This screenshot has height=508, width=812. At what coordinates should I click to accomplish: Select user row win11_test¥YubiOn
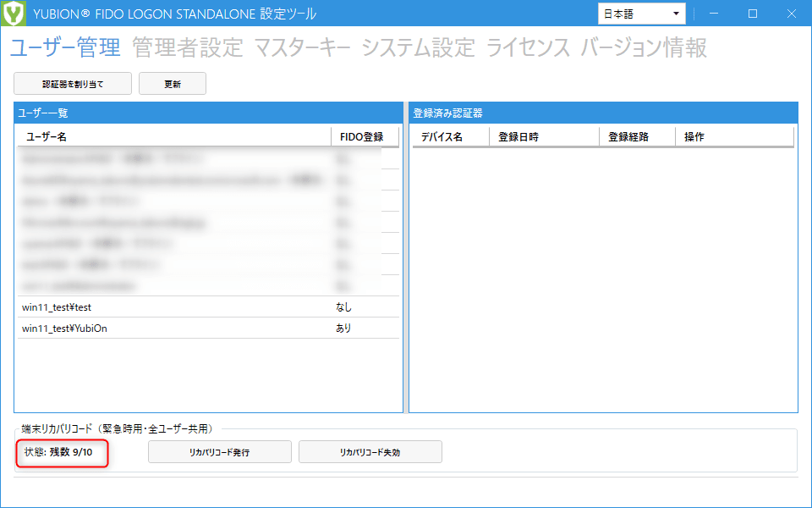click(209, 329)
